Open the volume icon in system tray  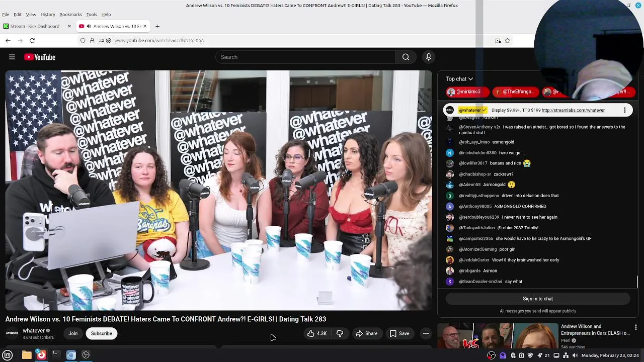click(575, 355)
